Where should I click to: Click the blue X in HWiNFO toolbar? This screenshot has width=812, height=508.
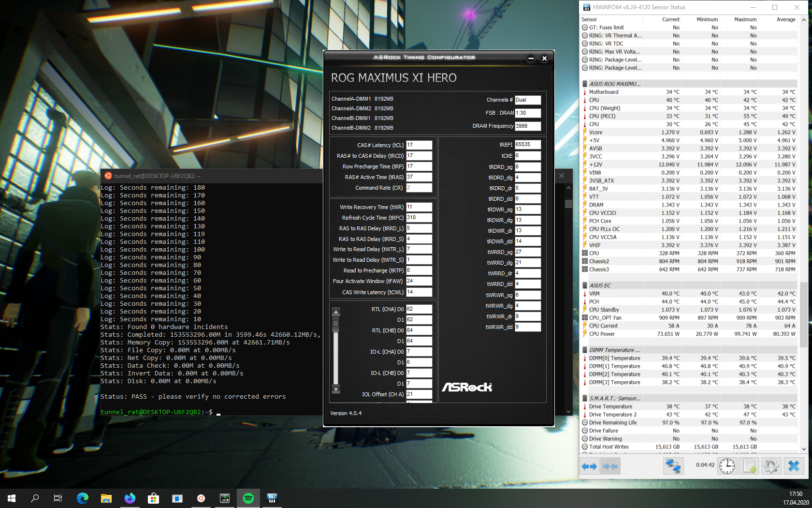tap(794, 466)
